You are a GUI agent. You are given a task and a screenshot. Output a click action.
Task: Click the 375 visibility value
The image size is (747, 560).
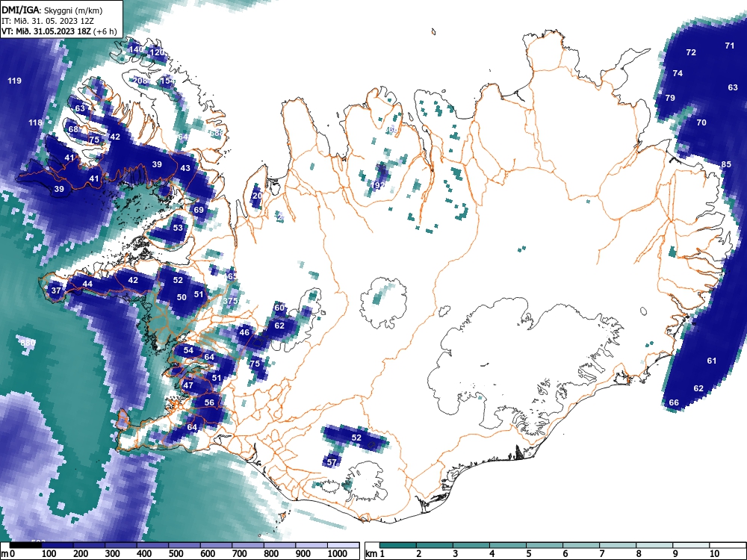[230, 301]
